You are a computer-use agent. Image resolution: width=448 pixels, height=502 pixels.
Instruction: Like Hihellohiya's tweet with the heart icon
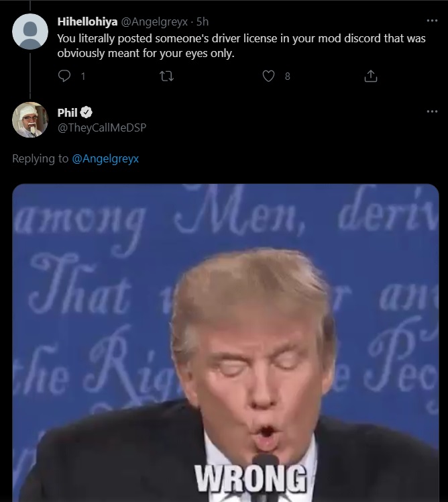pos(268,76)
